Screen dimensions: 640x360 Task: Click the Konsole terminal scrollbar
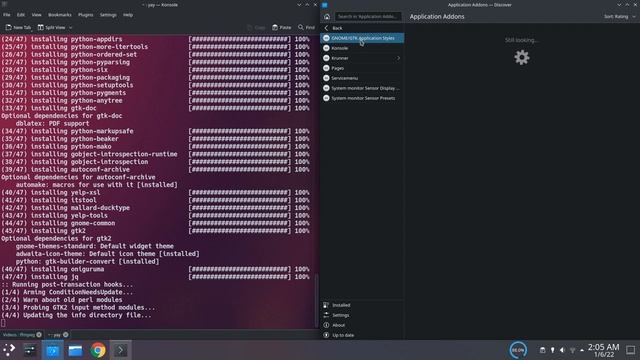click(317, 300)
